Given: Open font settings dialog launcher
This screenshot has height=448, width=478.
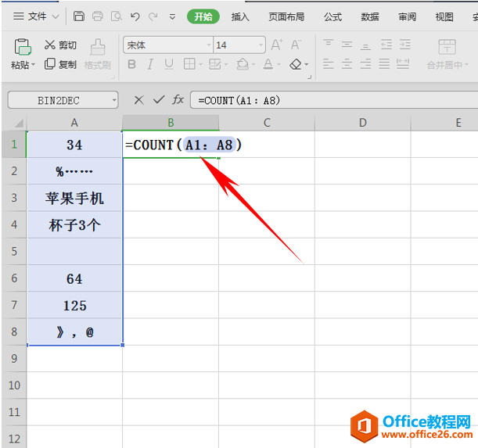Looking at the screenshot, I should (x=310, y=77).
